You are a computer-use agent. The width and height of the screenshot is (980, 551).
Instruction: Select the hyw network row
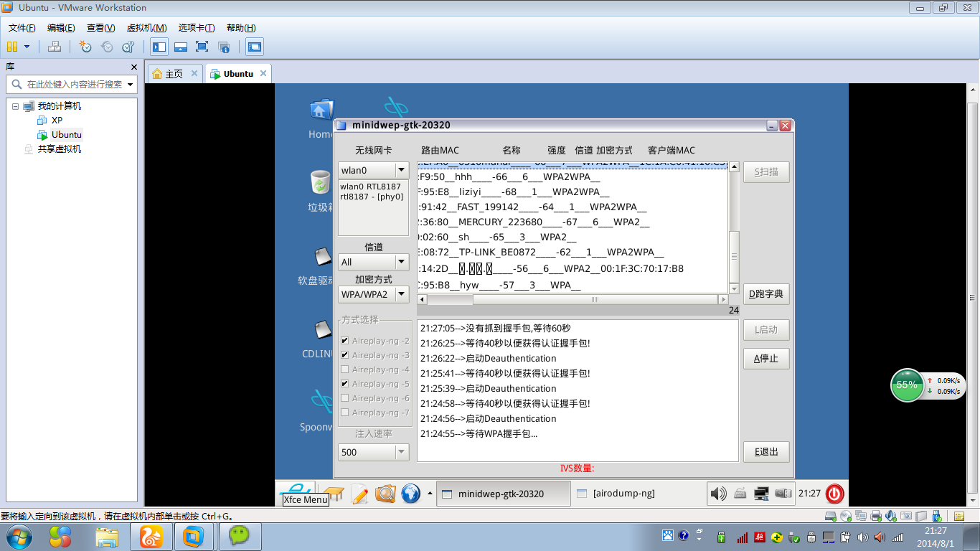click(x=573, y=286)
